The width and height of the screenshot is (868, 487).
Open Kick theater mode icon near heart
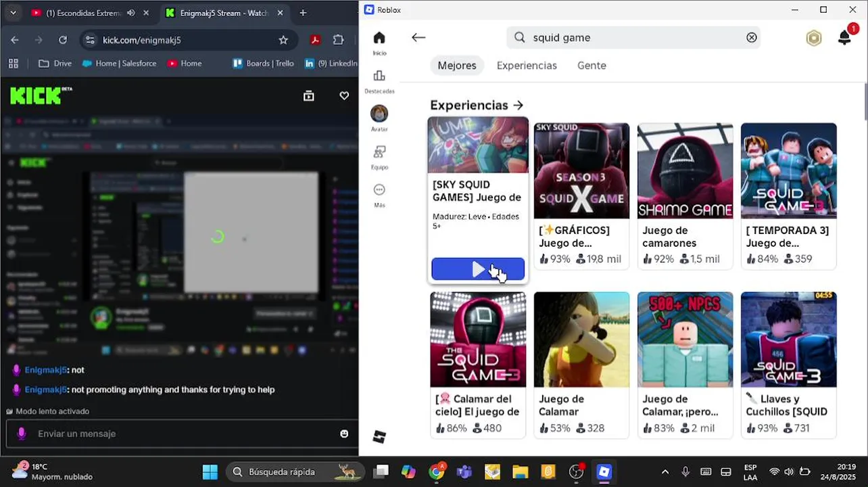[x=309, y=96]
